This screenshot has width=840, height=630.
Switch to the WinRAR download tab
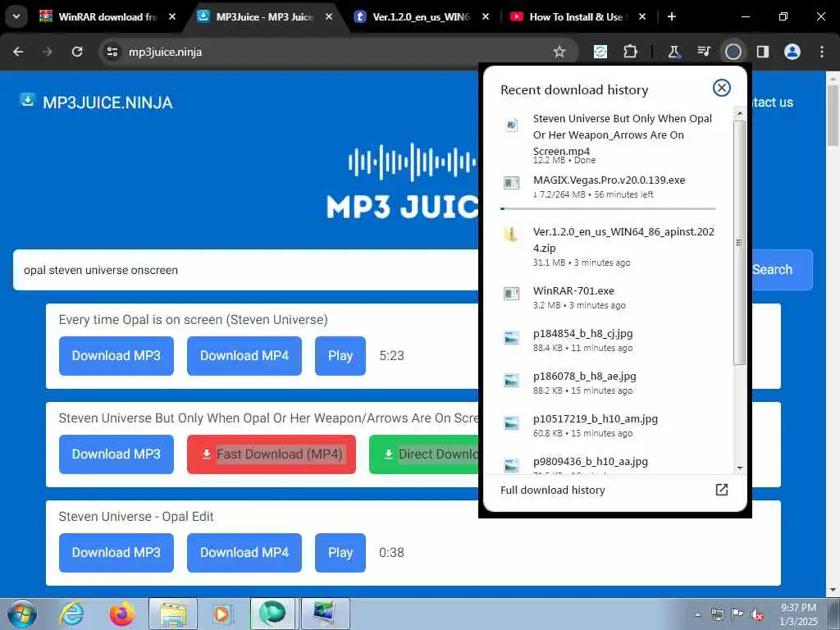tap(107, 17)
